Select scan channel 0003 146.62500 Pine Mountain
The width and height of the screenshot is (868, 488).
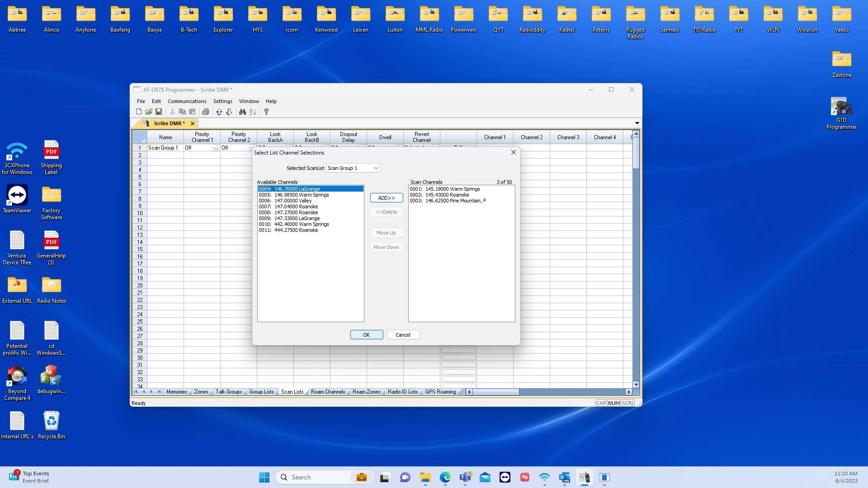pyautogui.click(x=462, y=201)
